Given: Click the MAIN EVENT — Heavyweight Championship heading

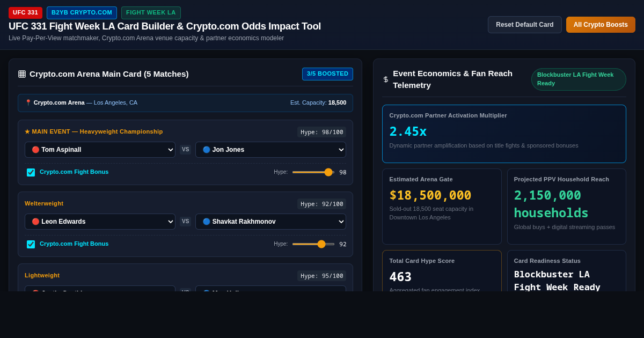Looking at the screenshot, I should (x=94, y=132).
